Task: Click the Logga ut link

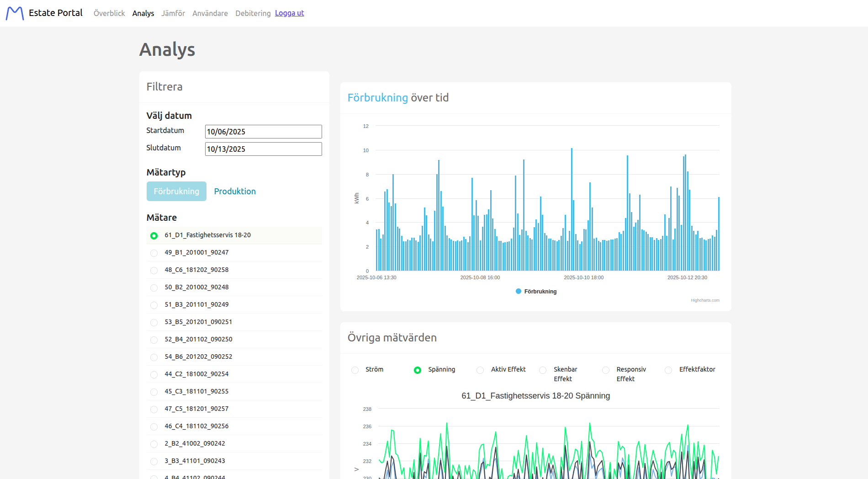Action: 290,13
